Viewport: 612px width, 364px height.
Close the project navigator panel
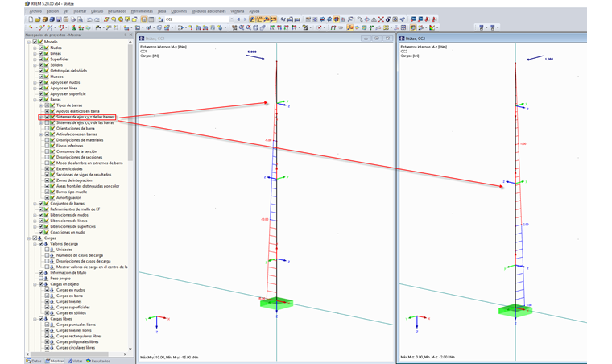(130, 35)
